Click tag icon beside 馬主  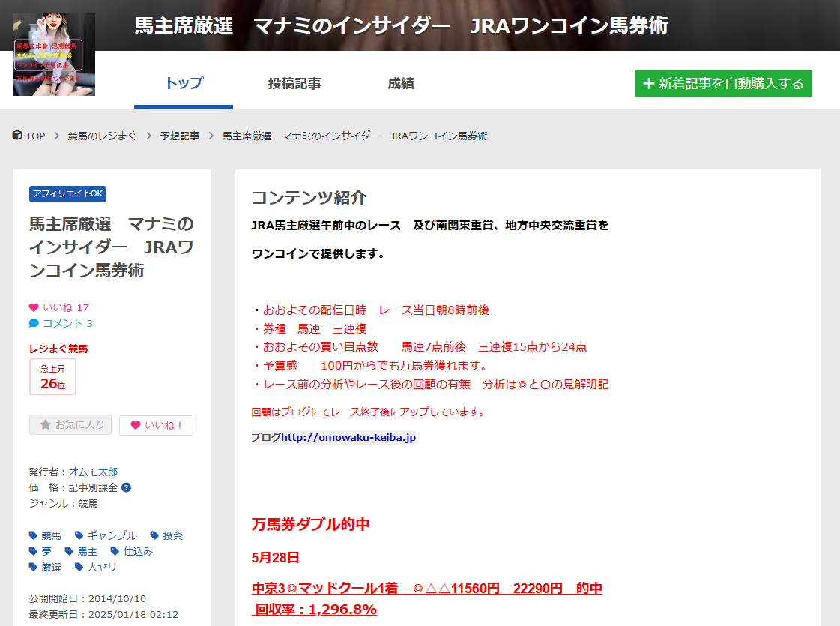(x=69, y=551)
